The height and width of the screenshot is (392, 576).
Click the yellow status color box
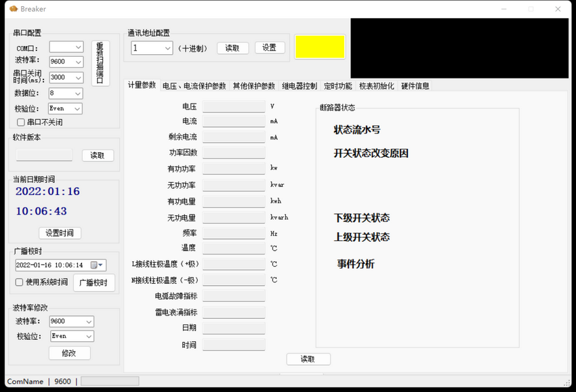point(320,47)
